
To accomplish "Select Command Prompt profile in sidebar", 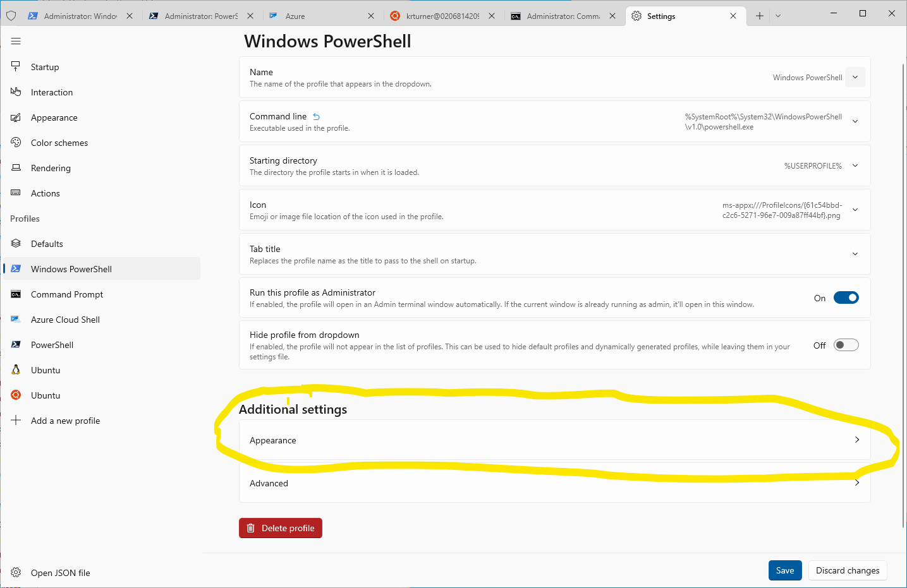I will pos(67,294).
